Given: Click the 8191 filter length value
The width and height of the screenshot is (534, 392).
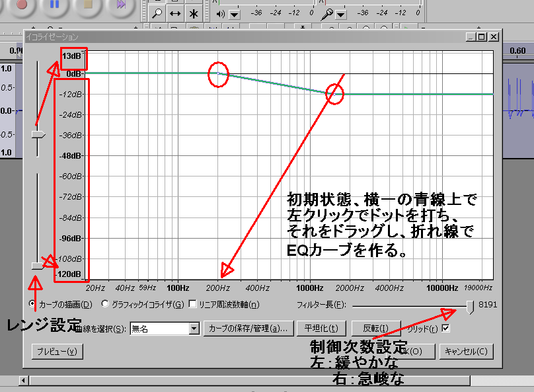Looking at the screenshot, I should 487,304.
